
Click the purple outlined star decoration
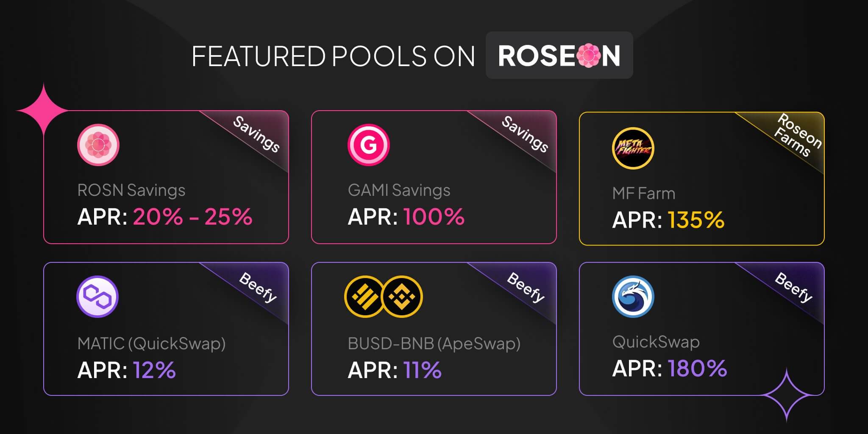click(787, 395)
